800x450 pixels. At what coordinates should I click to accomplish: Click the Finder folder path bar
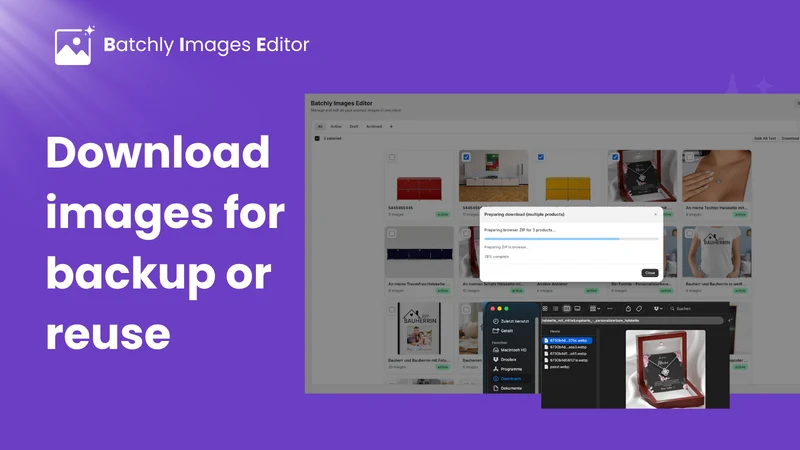(x=632, y=320)
